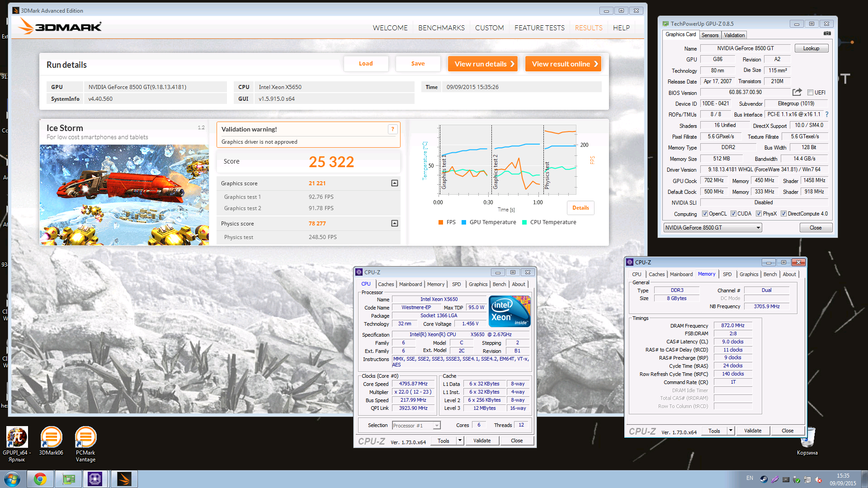Open the GPUPI_x64 desktop shortcut
This screenshot has height=488, width=868.
pyautogui.click(x=17, y=444)
